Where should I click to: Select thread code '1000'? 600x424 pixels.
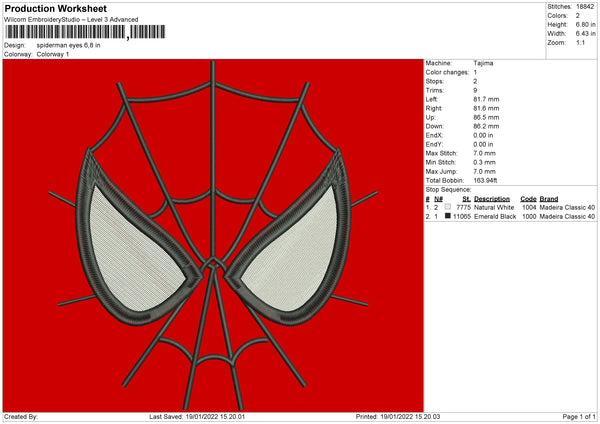(x=529, y=217)
